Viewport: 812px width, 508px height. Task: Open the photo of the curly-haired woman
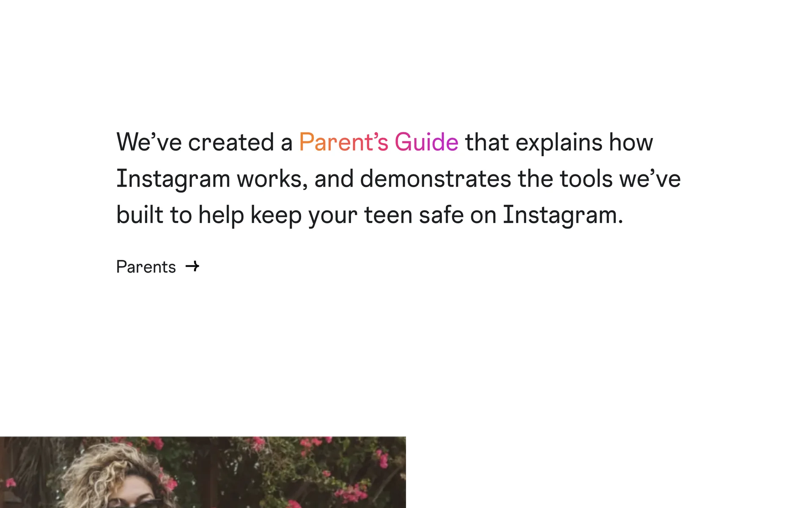(203, 472)
